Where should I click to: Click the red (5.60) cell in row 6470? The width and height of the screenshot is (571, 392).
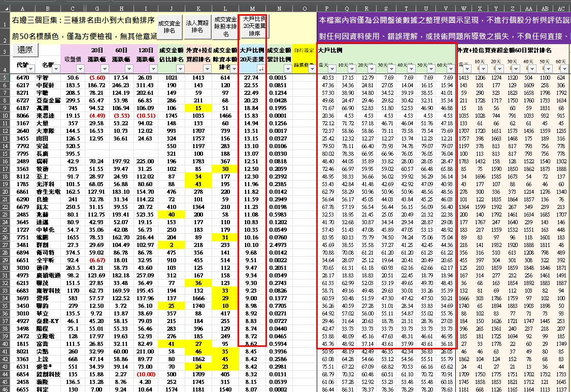pyautogui.click(x=97, y=78)
